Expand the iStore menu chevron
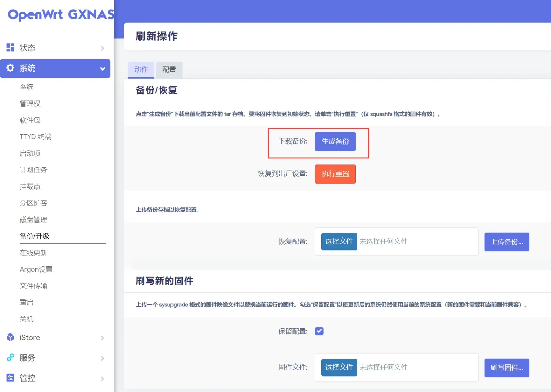Image resolution: width=551 pixels, height=392 pixels. click(102, 338)
